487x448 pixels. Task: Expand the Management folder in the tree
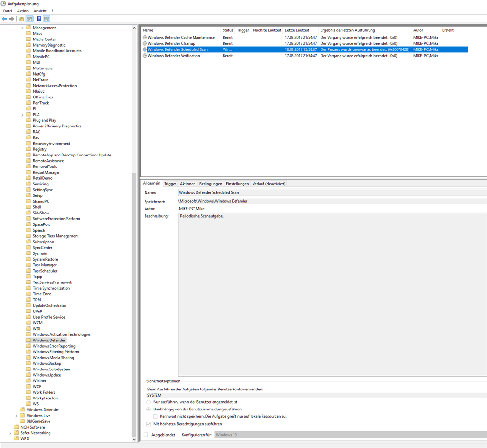tap(22, 28)
